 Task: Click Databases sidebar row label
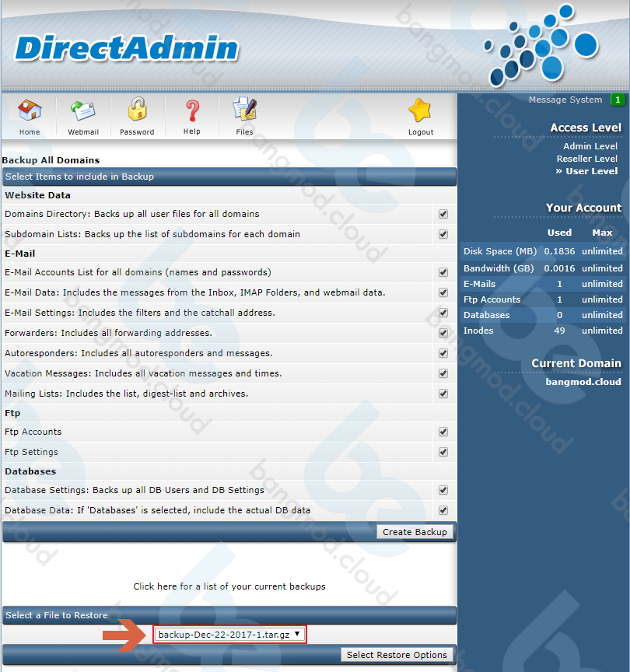[x=486, y=315]
